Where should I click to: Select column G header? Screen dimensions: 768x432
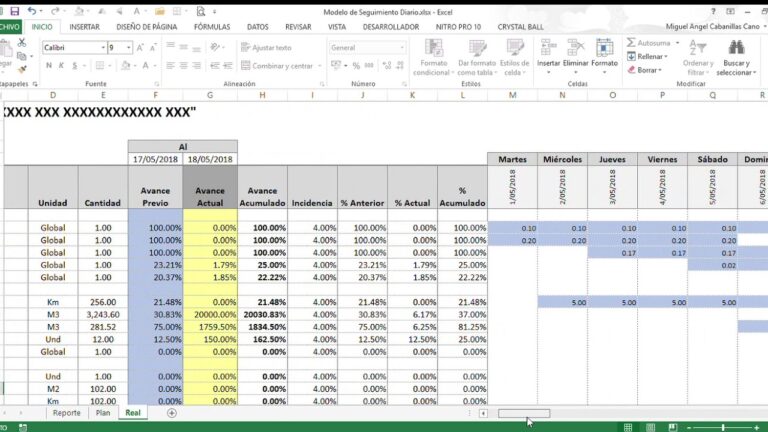pyautogui.click(x=210, y=95)
